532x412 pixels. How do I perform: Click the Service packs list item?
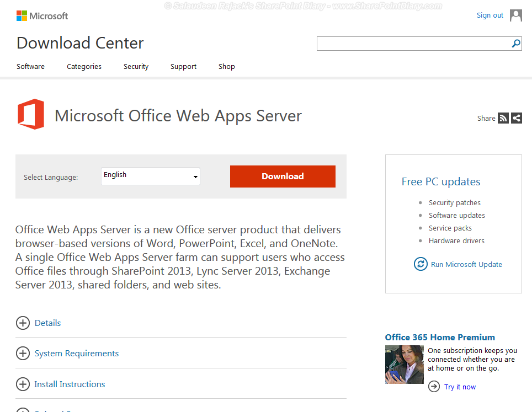click(x=450, y=228)
